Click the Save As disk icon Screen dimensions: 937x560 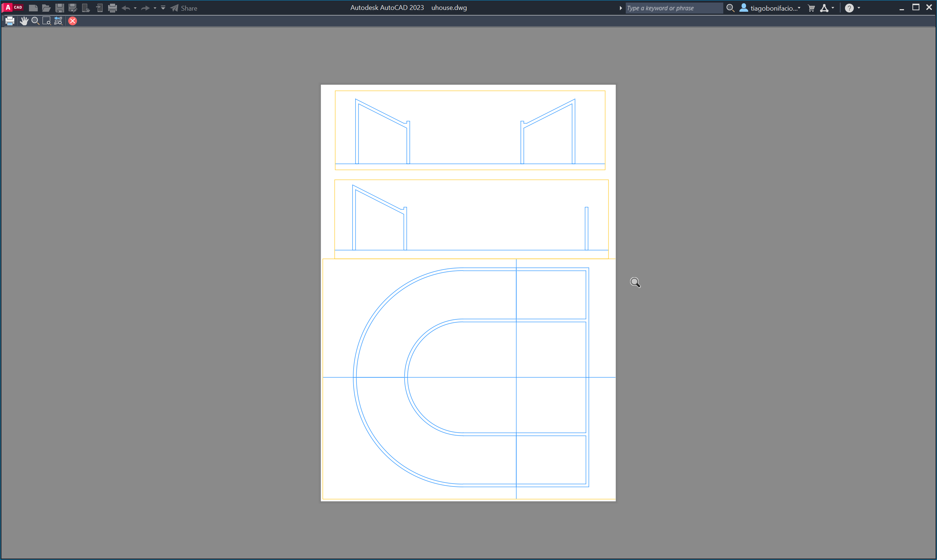73,8
